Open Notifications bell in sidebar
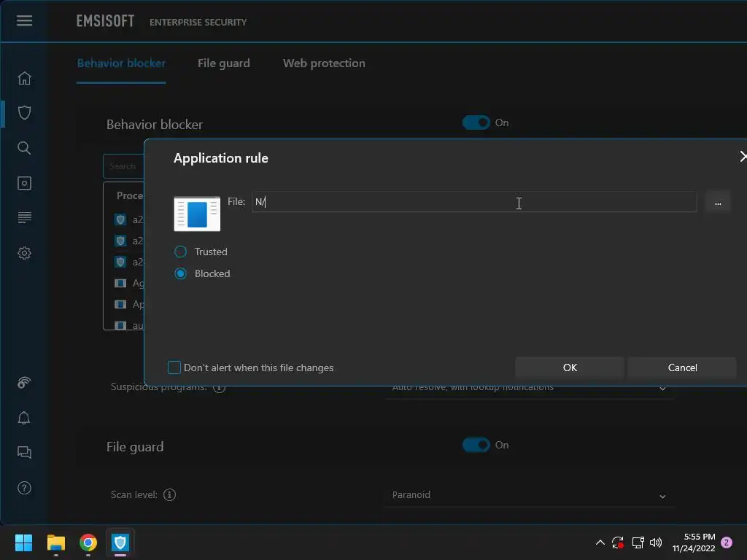 point(24,418)
